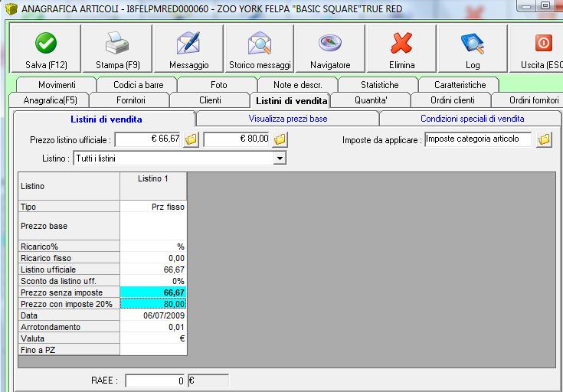563x392 pixels.
Task: Click the € 66,67 official price field
Action: (148, 139)
